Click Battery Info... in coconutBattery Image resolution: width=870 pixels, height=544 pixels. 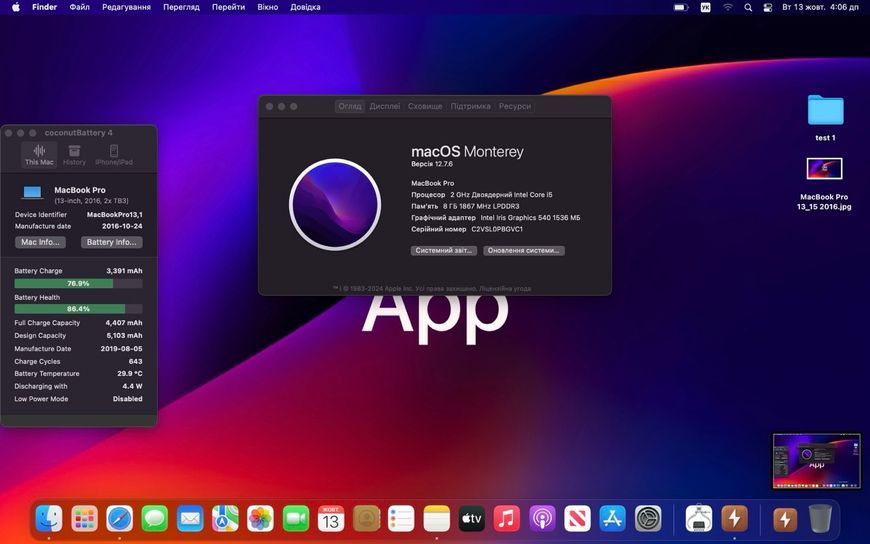pyautogui.click(x=112, y=242)
